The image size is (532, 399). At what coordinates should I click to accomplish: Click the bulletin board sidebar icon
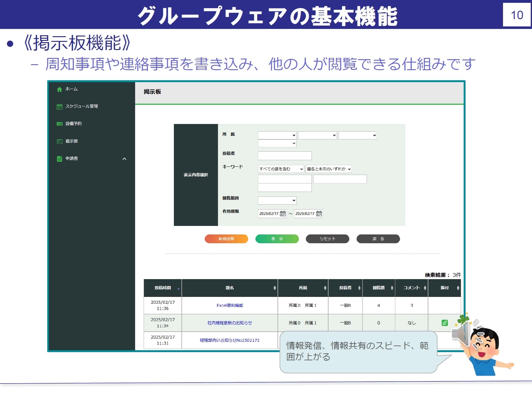[59, 141]
